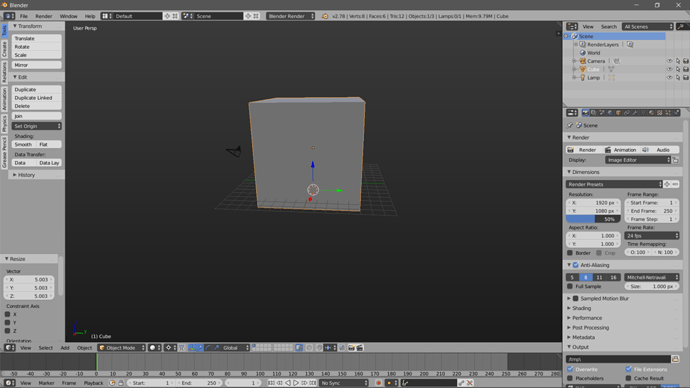Click the Smooth shading button
690x388 pixels.
coord(24,144)
